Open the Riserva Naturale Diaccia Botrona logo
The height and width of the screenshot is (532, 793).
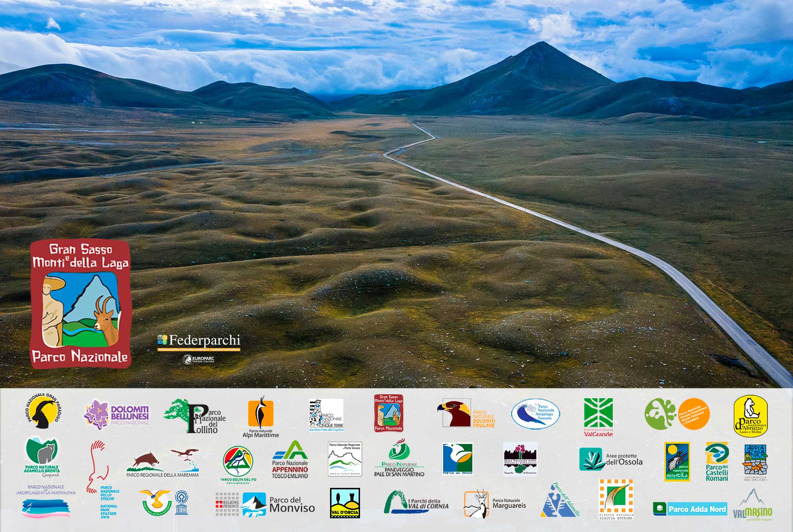coord(616,499)
